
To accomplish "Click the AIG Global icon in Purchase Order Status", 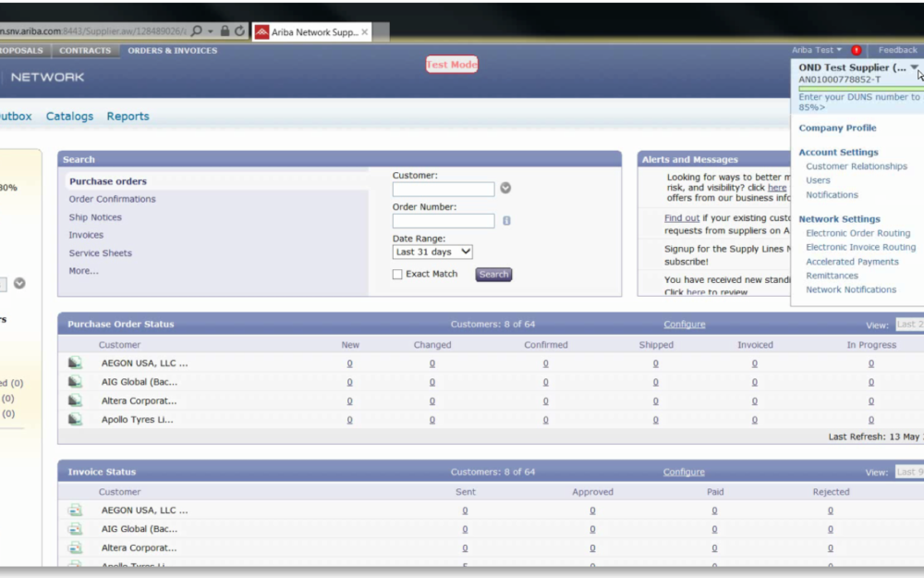I will (x=75, y=382).
